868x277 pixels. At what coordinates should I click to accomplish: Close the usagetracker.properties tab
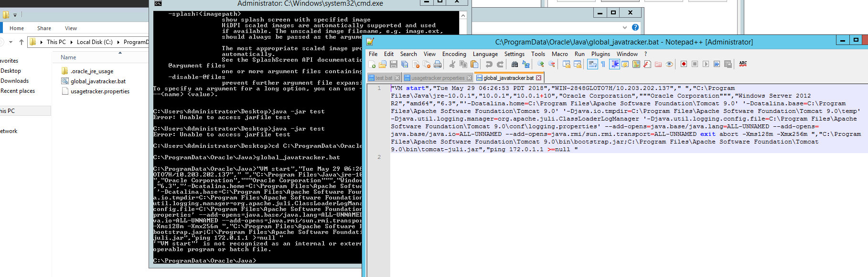[x=469, y=78]
